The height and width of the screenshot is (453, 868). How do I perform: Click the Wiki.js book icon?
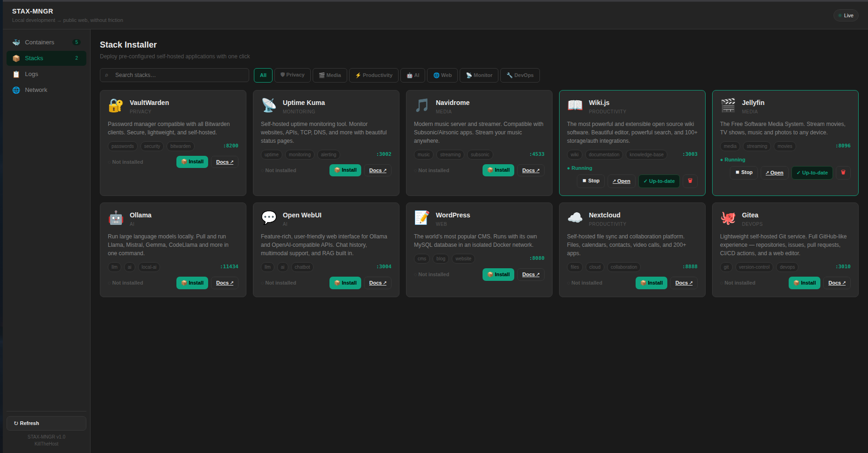tap(575, 106)
